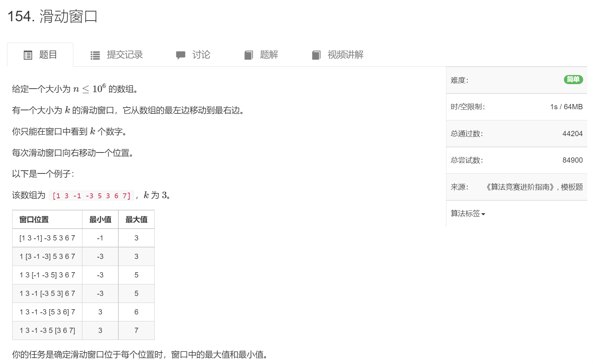Click the page title 154. 滑动窗口
The image size is (595, 364).
52,16
